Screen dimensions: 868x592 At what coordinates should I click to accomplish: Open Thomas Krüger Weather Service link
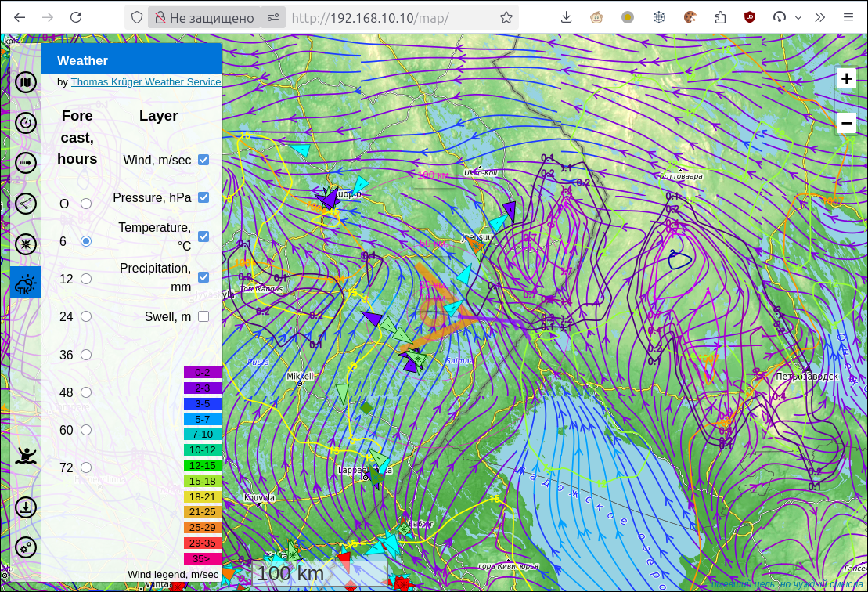[x=146, y=81]
